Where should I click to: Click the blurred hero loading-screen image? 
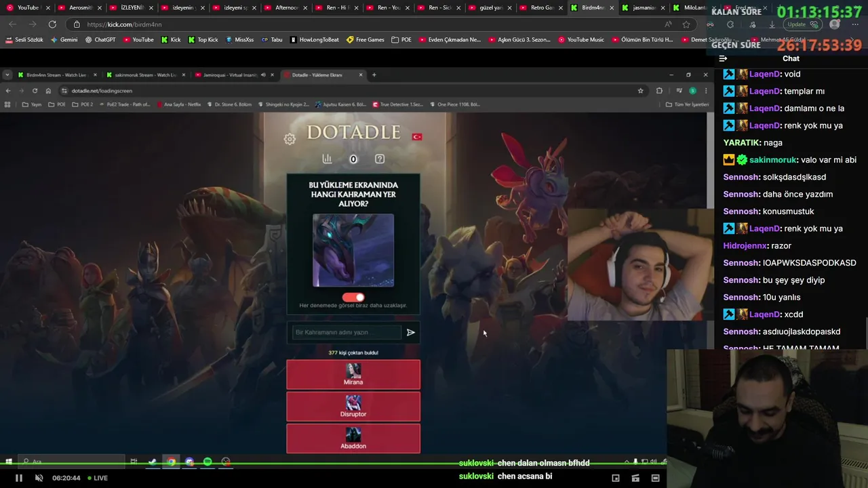(353, 250)
